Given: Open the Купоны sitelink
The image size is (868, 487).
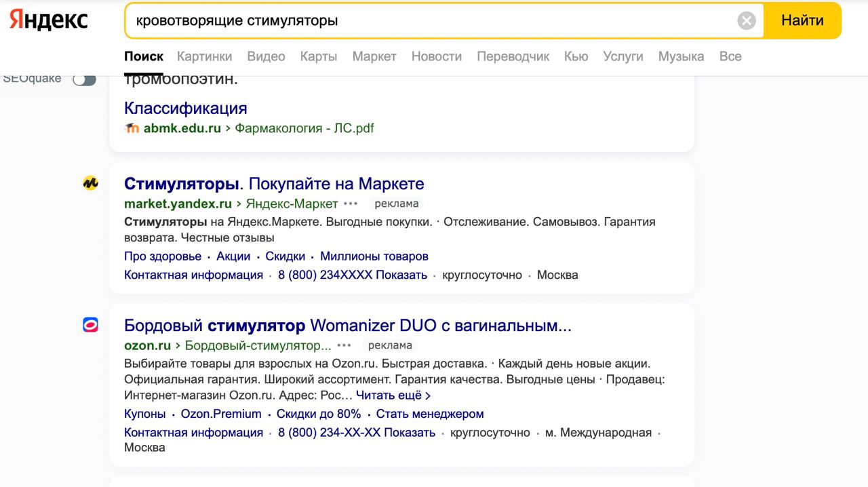Looking at the screenshot, I should point(144,414).
